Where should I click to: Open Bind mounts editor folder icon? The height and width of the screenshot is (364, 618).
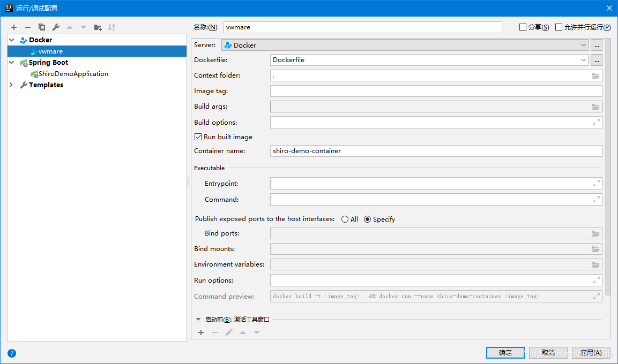tap(595, 249)
